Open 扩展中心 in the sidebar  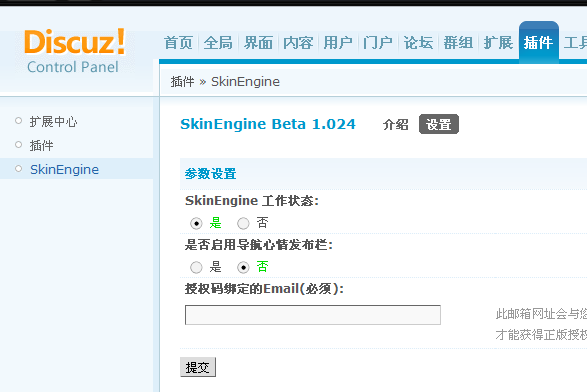click(54, 122)
